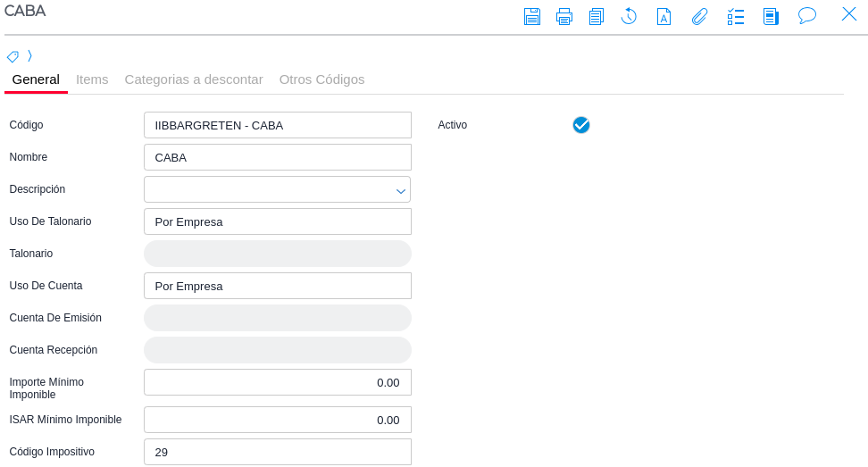The width and height of the screenshot is (868, 467).
Task: Expand the Descripción dropdown arrow
Action: point(401,190)
